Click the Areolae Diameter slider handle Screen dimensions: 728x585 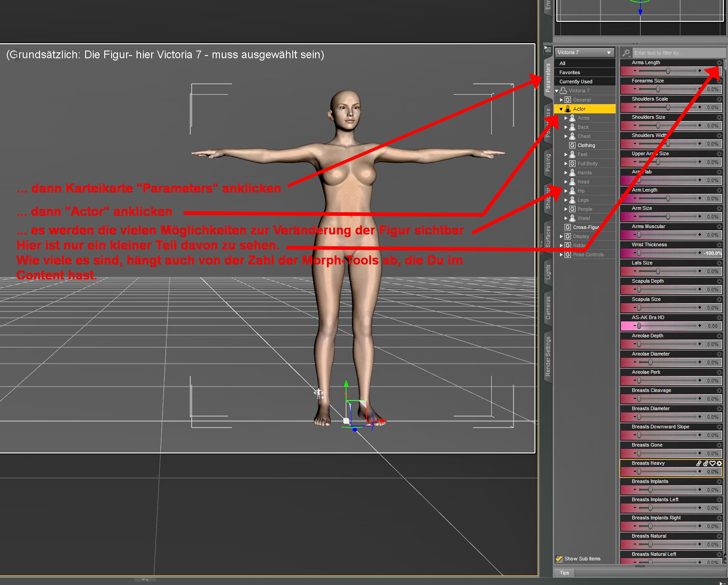click(x=650, y=362)
